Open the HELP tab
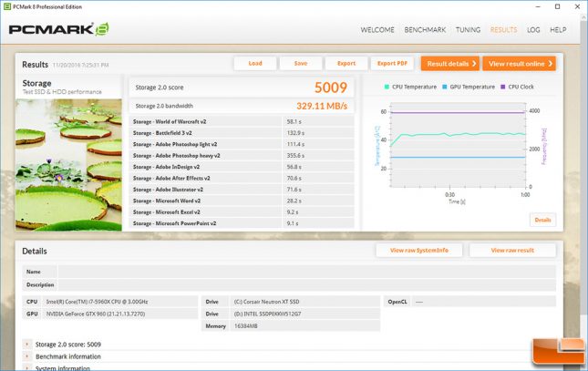Viewport: 588px width, 371px height. [558, 30]
